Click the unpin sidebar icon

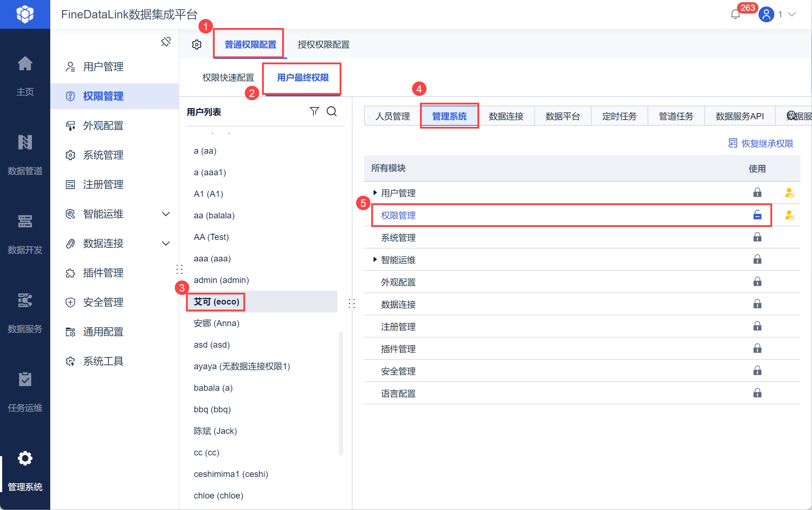165,42
